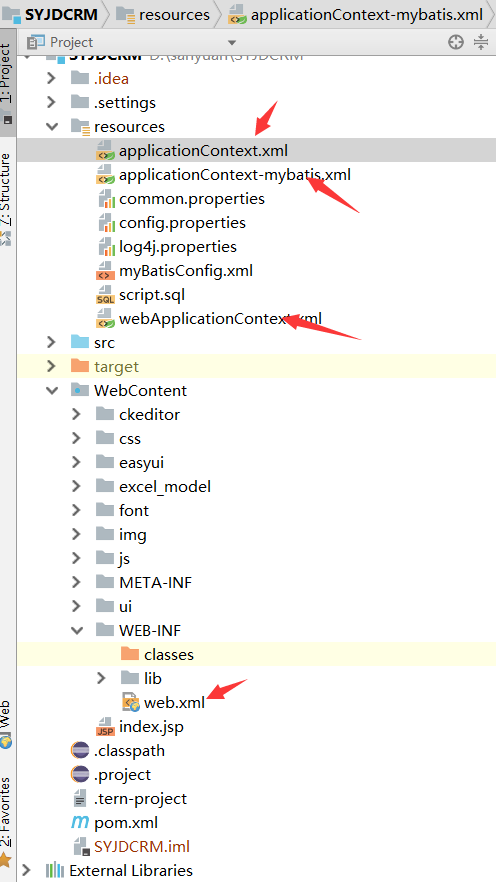This screenshot has height=882, width=496.
Task: Select the myBatisConfig.xml file name
Action: (x=186, y=271)
